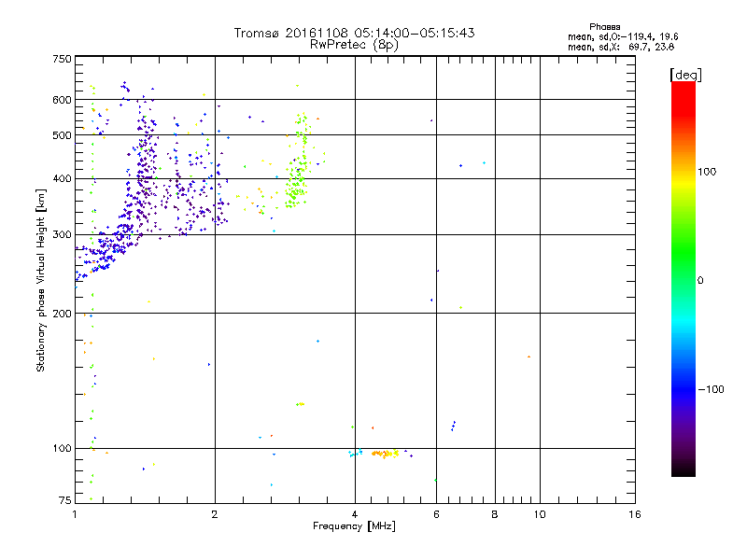Image resolution: width=747 pixels, height=560 pixels.
Task: Click the x-axis tick label "4"
Action: pos(355,514)
